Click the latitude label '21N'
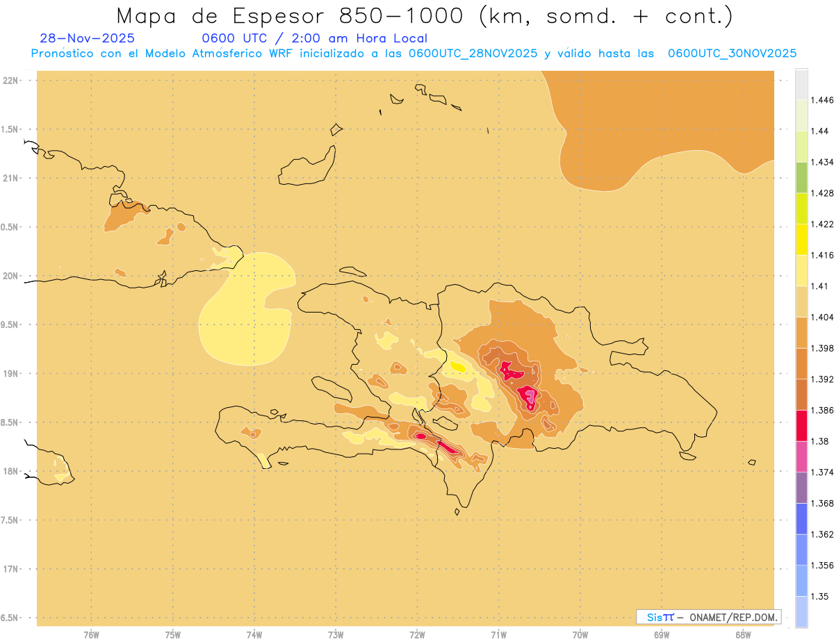Viewport: 834px width, 644px height. click(11, 178)
